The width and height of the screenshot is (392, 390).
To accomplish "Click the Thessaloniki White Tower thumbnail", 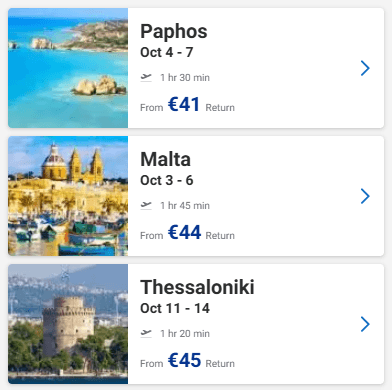I will 68,324.
